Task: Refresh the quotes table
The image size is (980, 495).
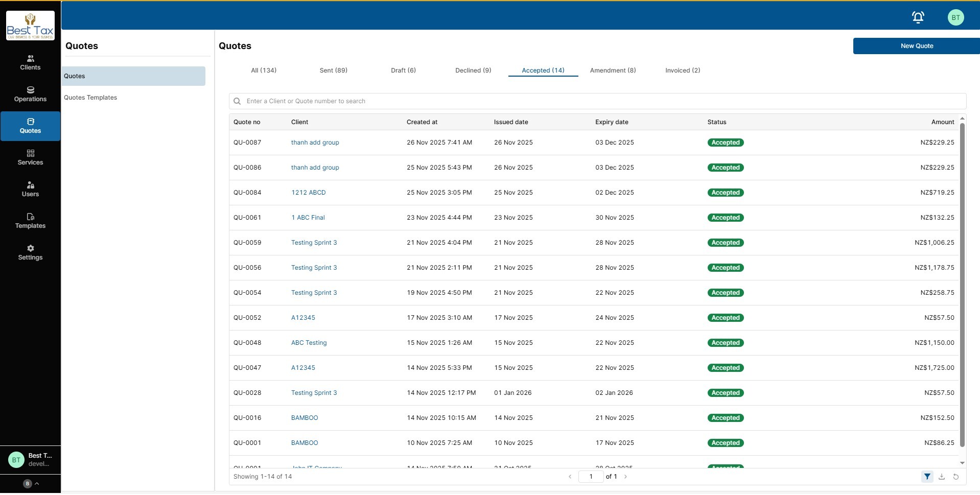Action: [x=956, y=477]
